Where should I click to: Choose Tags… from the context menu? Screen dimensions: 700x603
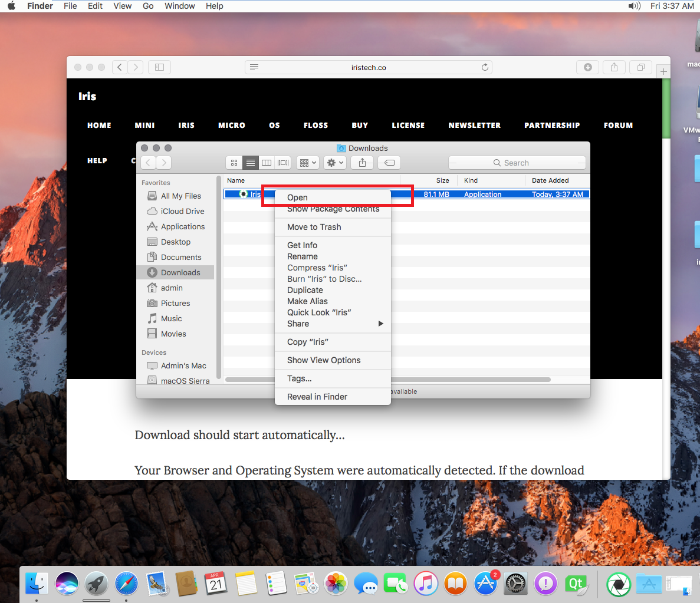[x=333, y=378]
